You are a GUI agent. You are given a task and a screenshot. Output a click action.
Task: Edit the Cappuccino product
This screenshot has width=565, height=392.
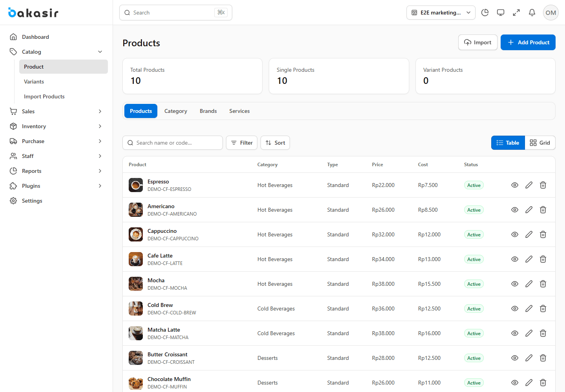click(529, 234)
